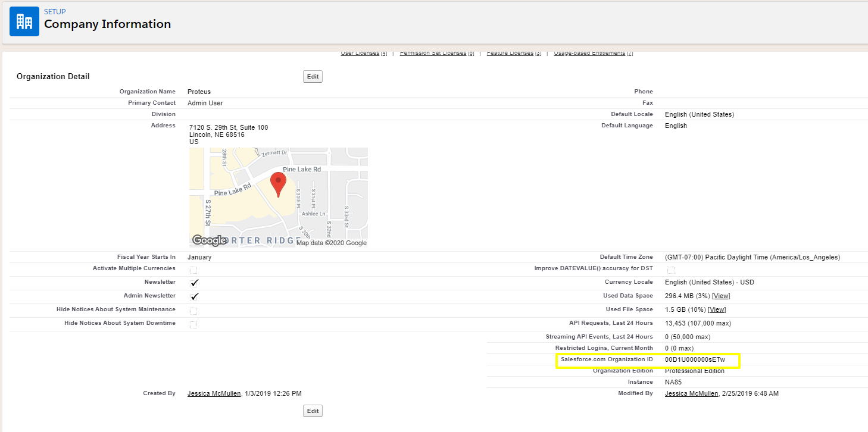The image size is (868, 432).
Task: Click address line 7120 S. 29th St
Action: pyautogui.click(x=229, y=127)
